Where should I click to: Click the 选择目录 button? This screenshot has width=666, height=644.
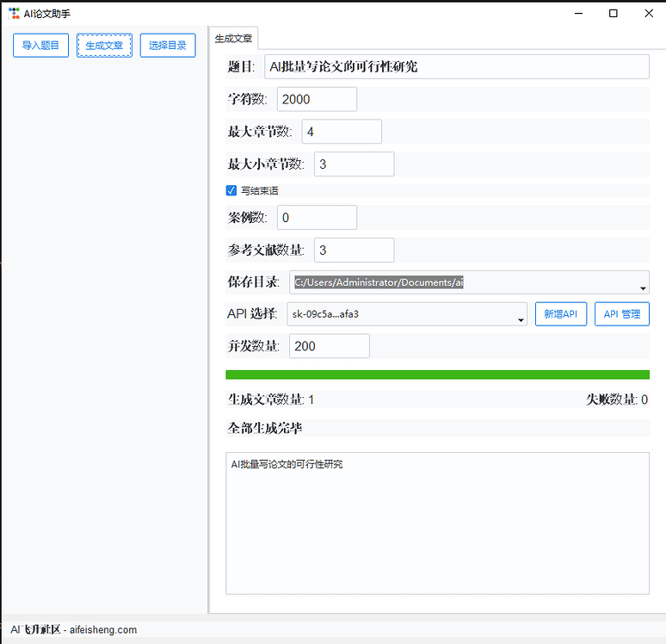[168, 46]
